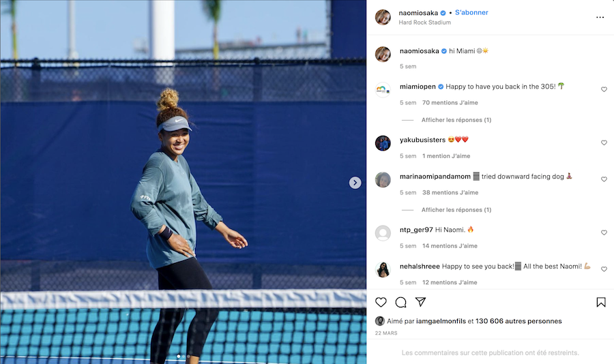Click the S'abonner follow link
The height and width of the screenshot is (364, 614).
point(471,12)
